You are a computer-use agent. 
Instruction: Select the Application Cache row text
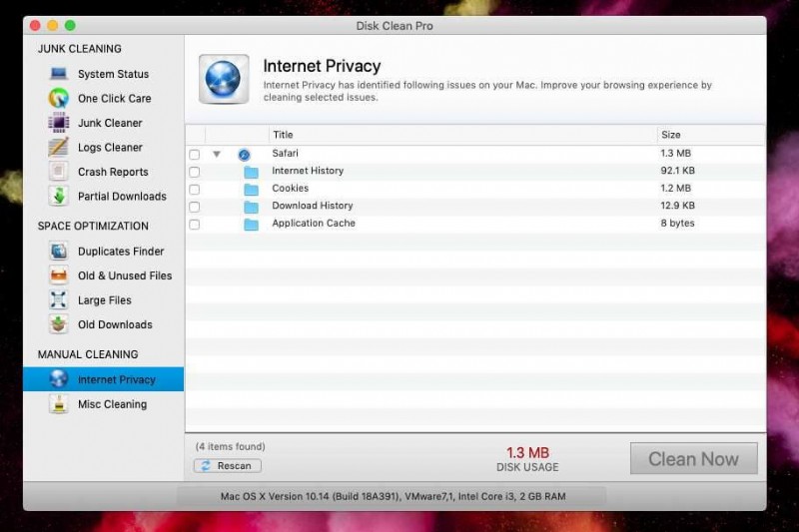point(314,223)
